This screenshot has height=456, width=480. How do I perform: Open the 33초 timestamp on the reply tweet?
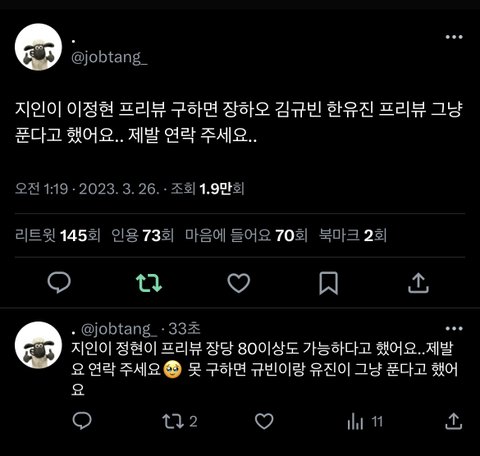(x=184, y=329)
